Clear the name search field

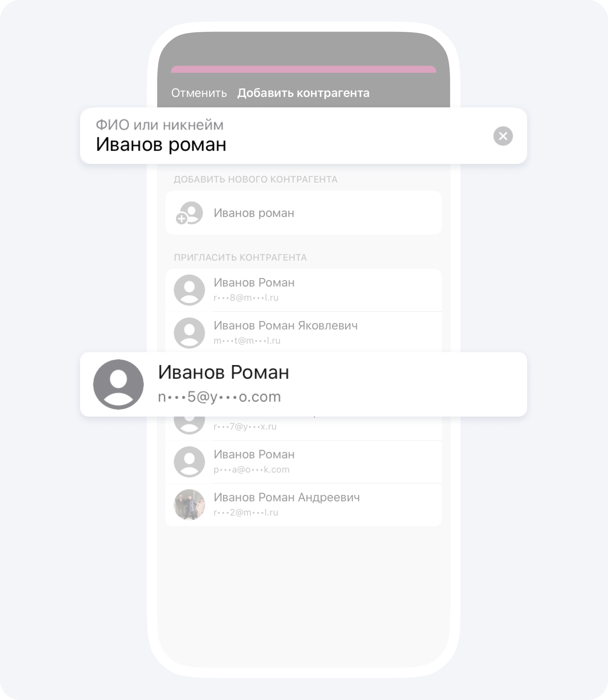[503, 136]
